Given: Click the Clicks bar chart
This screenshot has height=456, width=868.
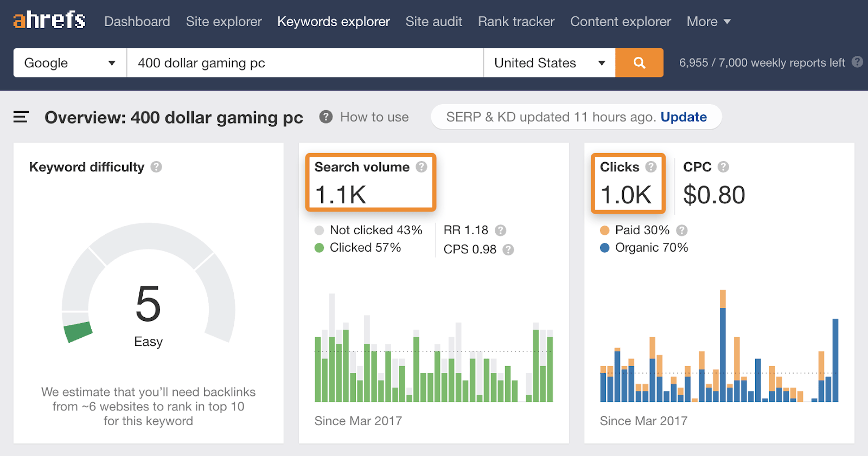Looking at the screenshot, I should click(719, 346).
